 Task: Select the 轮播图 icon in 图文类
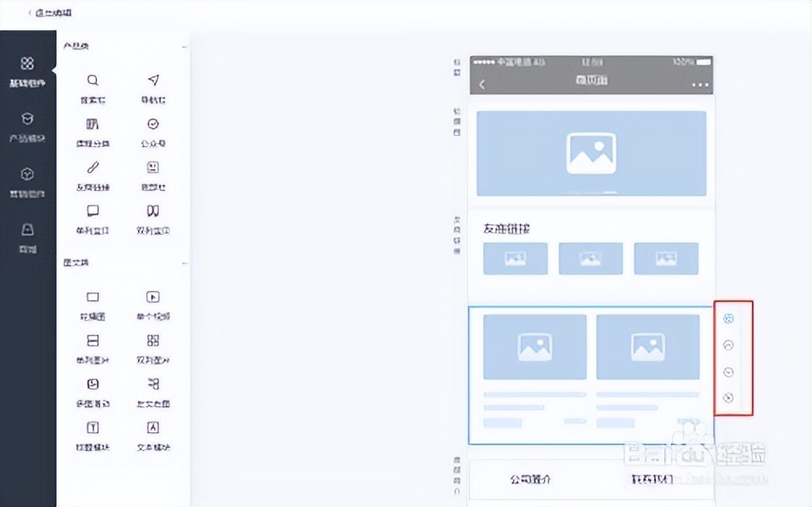92,296
